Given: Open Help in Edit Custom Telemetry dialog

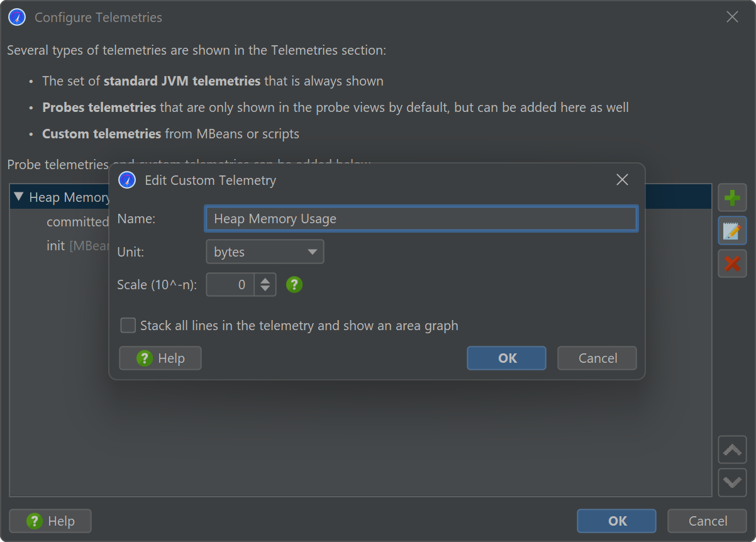Looking at the screenshot, I should tap(160, 358).
